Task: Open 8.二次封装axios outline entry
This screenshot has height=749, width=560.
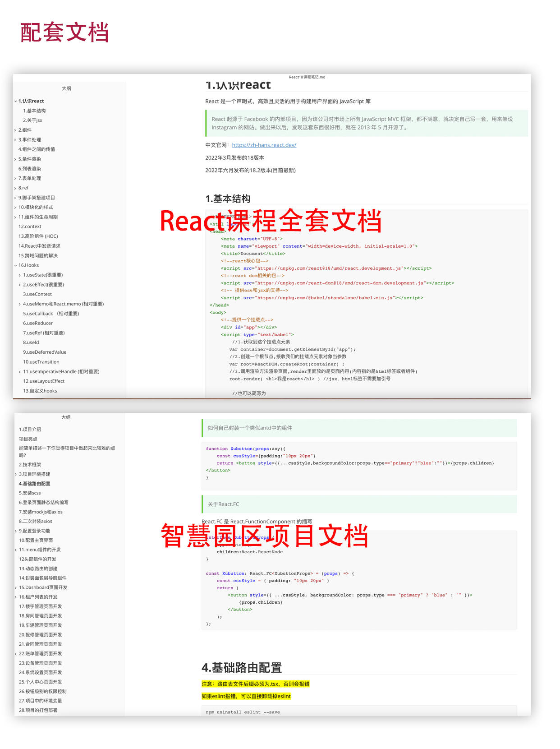Action: click(x=36, y=522)
